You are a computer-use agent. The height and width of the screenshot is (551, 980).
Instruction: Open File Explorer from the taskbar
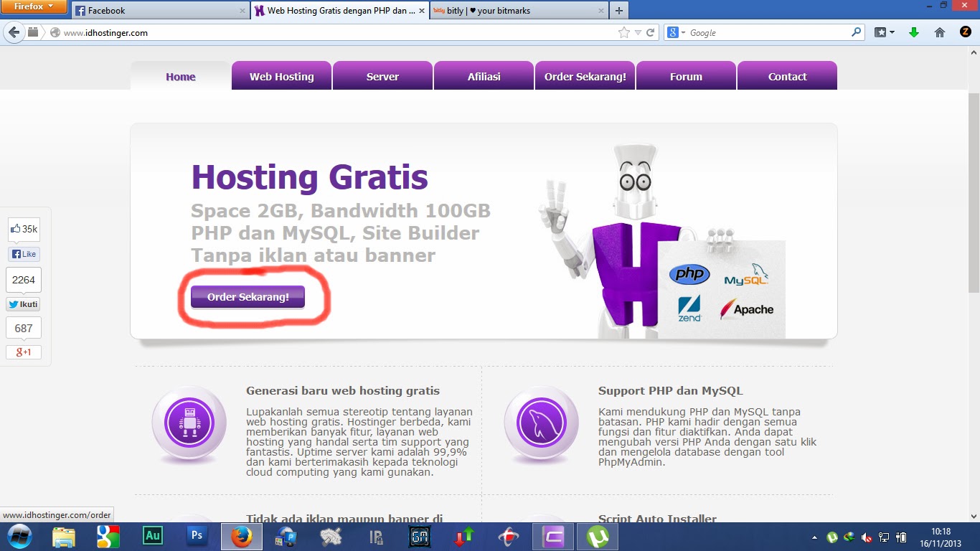(x=63, y=537)
